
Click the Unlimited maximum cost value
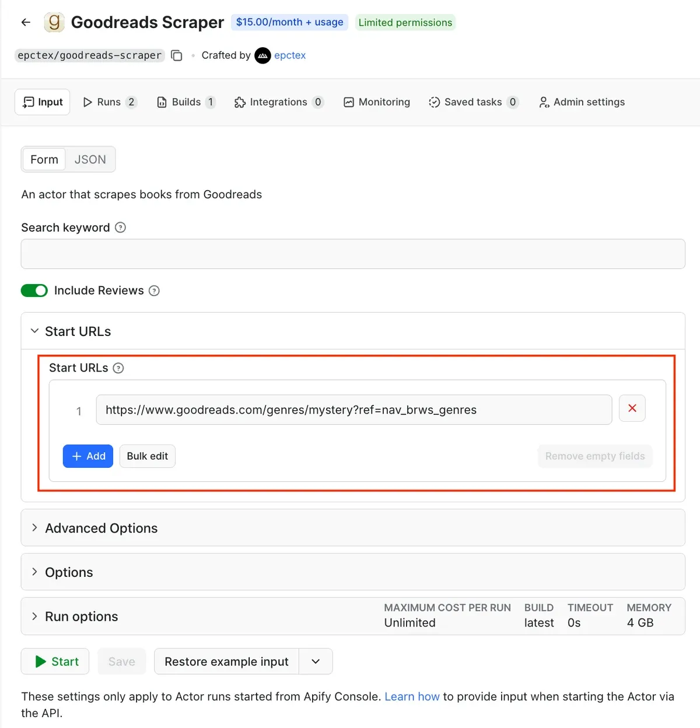click(x=410, y=623)
